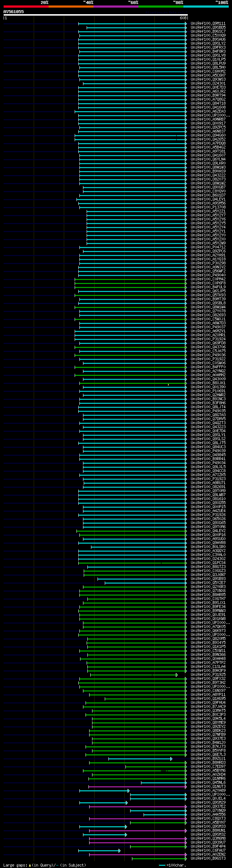232x868 pixels.
Task: Select the UniRef100_P31923 hit label
Action: tap(208, 479)
